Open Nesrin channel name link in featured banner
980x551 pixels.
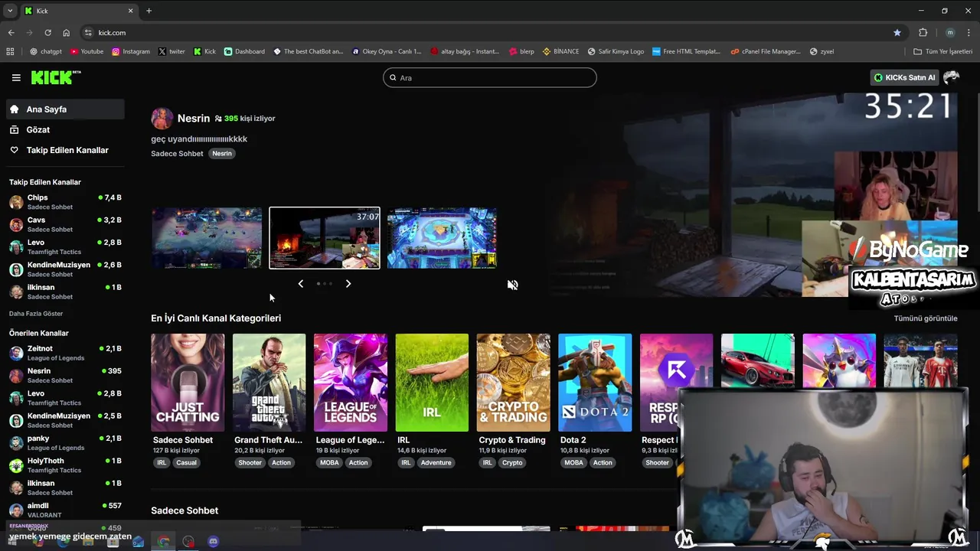pos(194,119)
